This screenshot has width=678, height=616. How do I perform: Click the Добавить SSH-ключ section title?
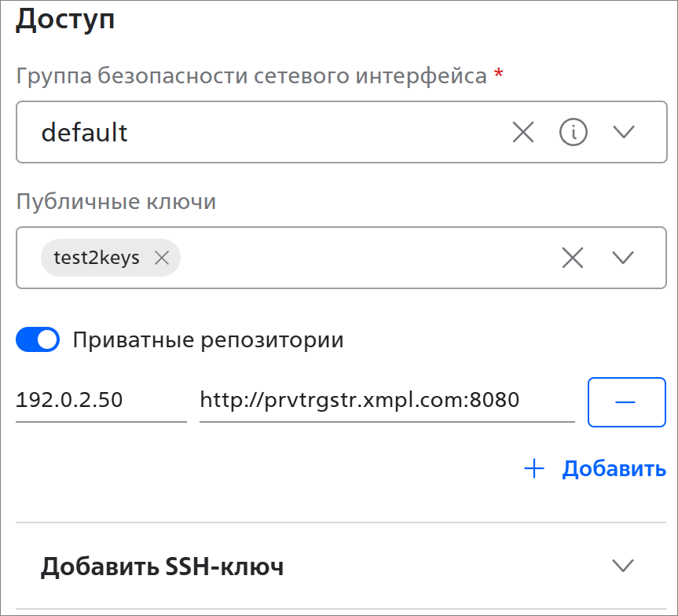[162, 566]
